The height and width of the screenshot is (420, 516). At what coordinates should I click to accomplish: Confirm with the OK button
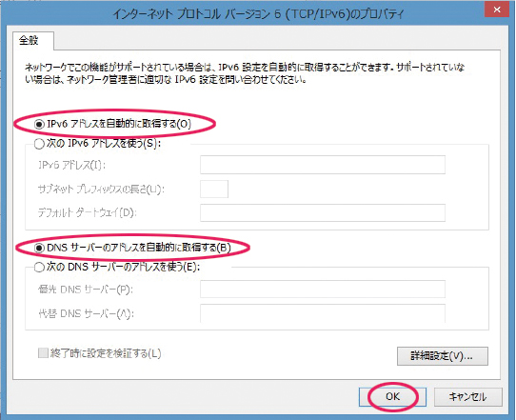[x=392, y=397]
